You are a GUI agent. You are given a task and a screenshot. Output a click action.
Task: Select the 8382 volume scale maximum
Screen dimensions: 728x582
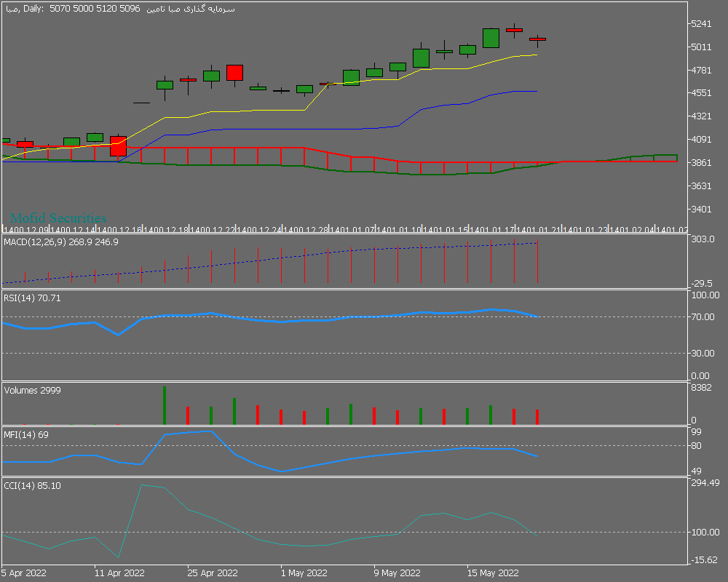coord(701,388)
